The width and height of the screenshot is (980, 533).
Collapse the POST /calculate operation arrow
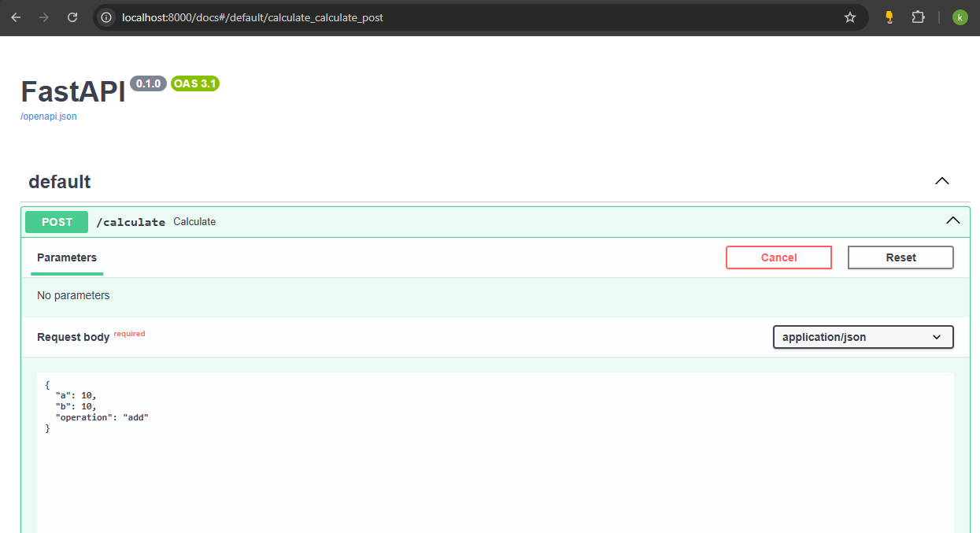point(952,221)
